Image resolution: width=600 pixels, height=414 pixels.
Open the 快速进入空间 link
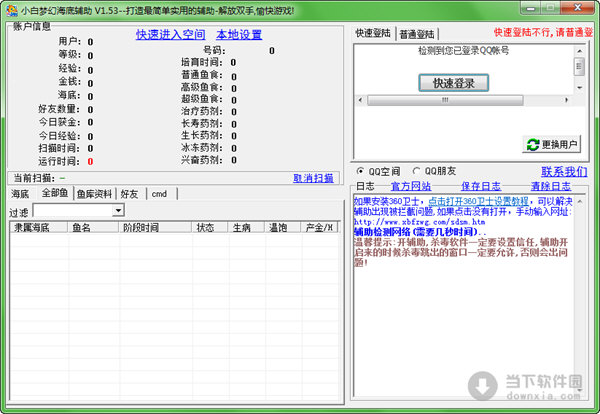click(171, 35)
